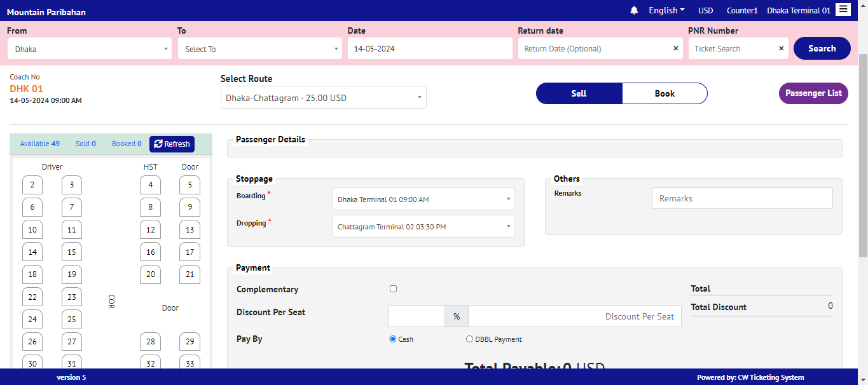The width and height of the screenshot is (868, 385).
Task: Select Cash payment option
Action: 393,339
